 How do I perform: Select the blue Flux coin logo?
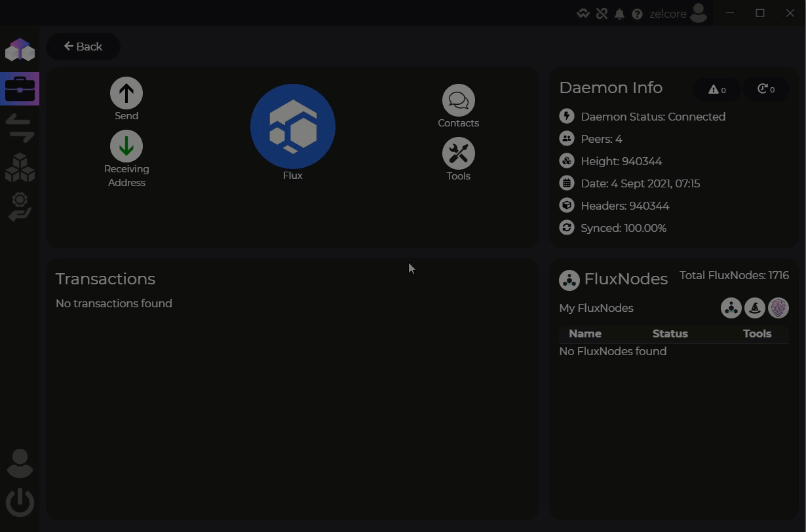(x=293, y=126)
